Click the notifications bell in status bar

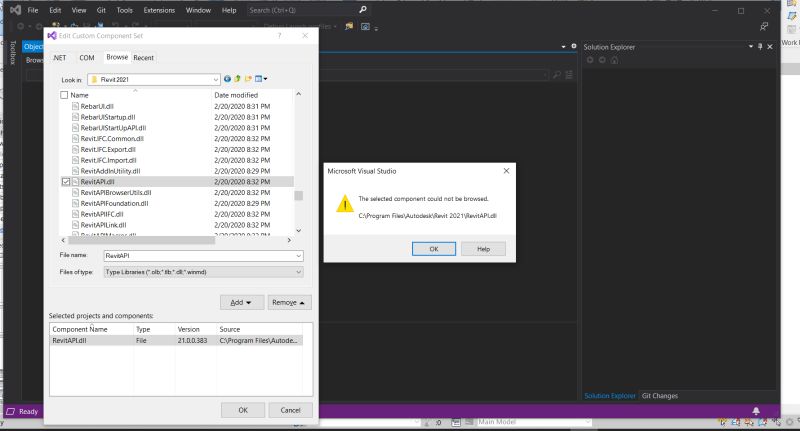click(x=756, y=411)
